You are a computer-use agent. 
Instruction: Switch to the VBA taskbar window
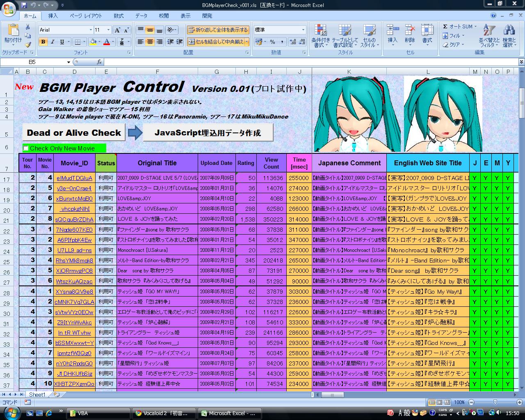click(x=98, y=413)
